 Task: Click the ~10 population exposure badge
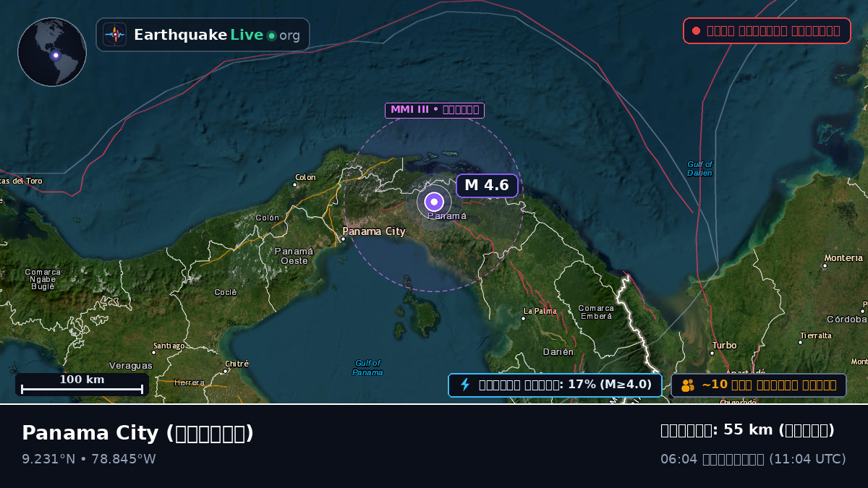click(759, 385)
